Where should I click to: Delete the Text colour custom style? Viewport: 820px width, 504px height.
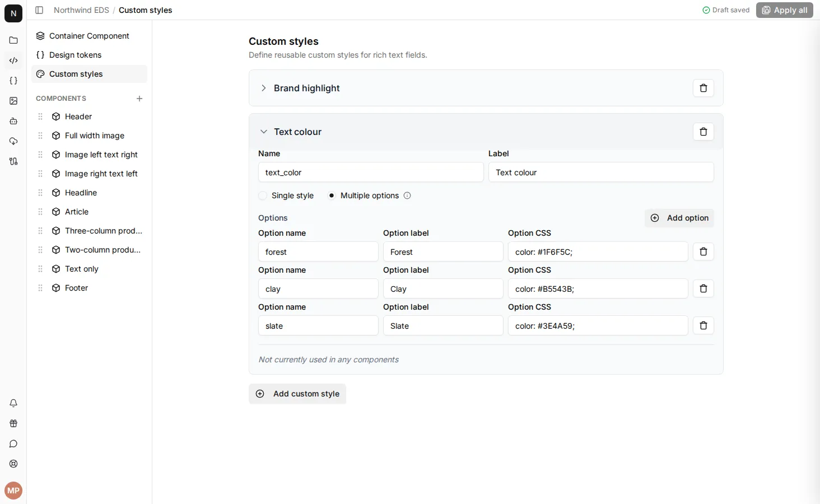[x=703, y=132]
